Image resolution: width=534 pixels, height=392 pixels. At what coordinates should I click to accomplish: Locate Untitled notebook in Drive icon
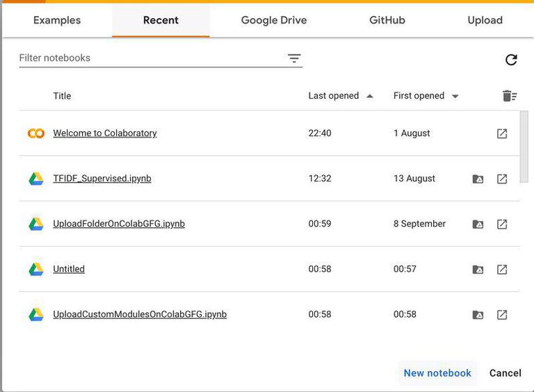pyautogui.click(x=478, y=269)
